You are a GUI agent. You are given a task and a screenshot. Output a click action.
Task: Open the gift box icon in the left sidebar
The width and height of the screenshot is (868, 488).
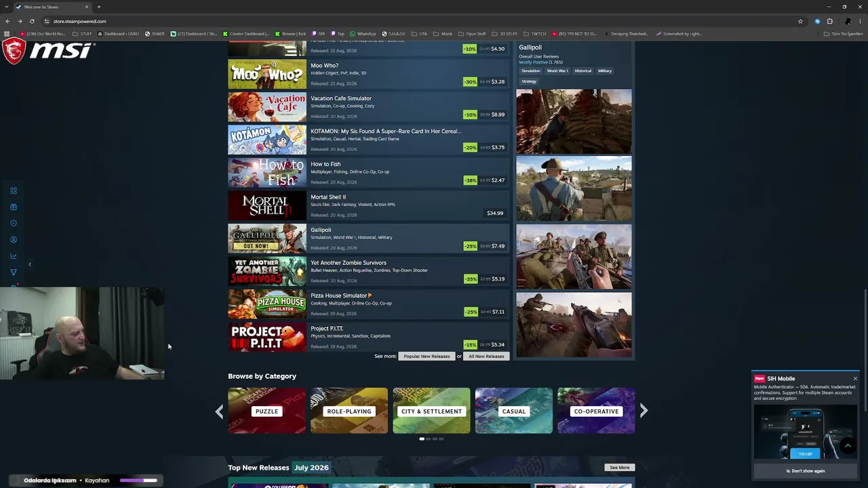coord(14,207)
